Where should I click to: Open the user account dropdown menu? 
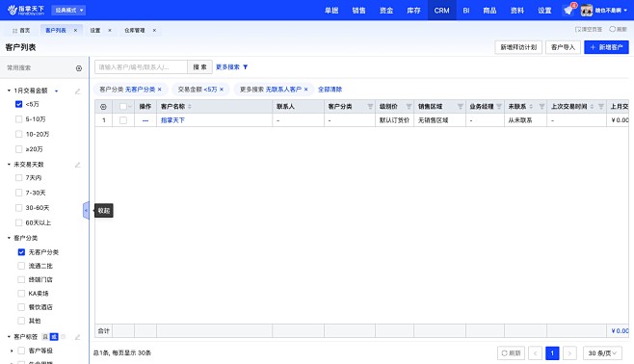(611, 10)
